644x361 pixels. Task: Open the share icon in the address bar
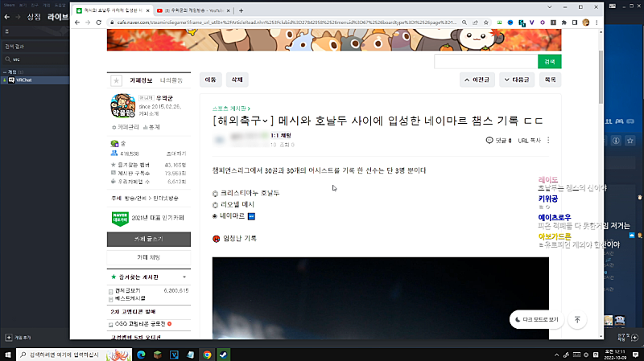click(475, 23)
